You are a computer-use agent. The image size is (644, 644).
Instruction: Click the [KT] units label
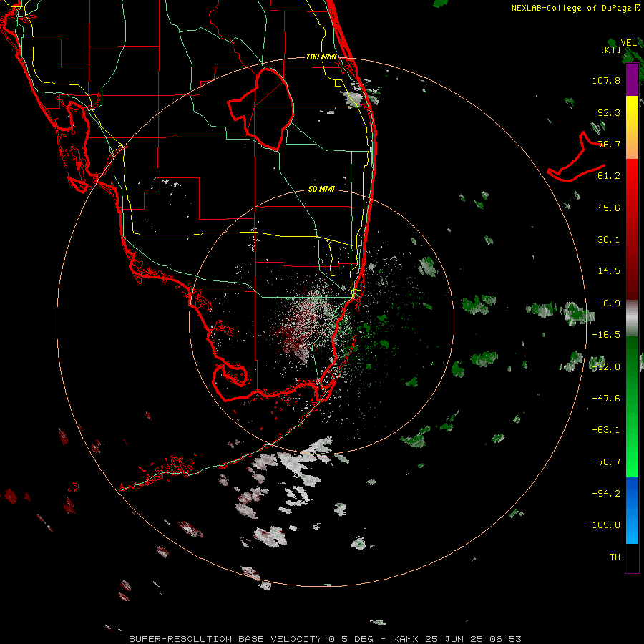point(611,49)
